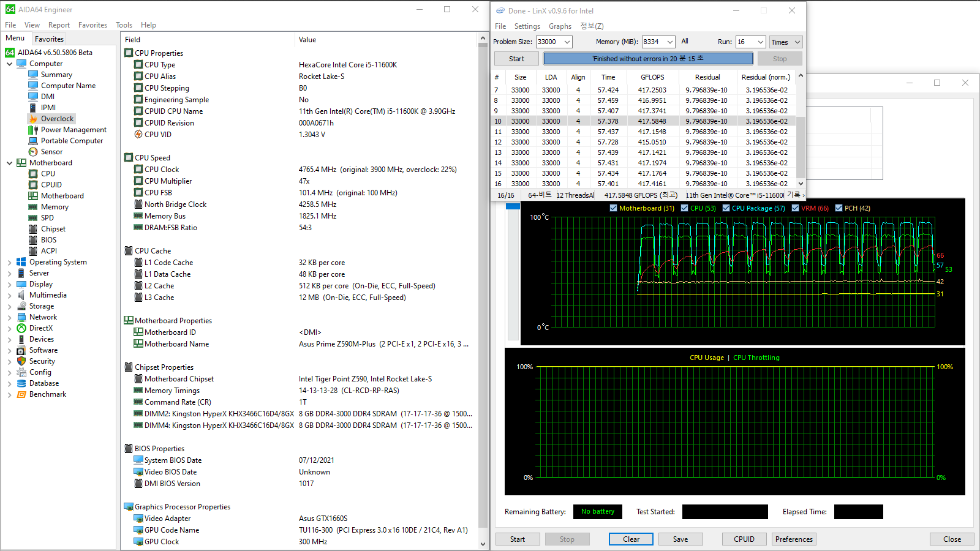Open the Problem Size dropdown

pyautogui.click(x=567, y=42)
